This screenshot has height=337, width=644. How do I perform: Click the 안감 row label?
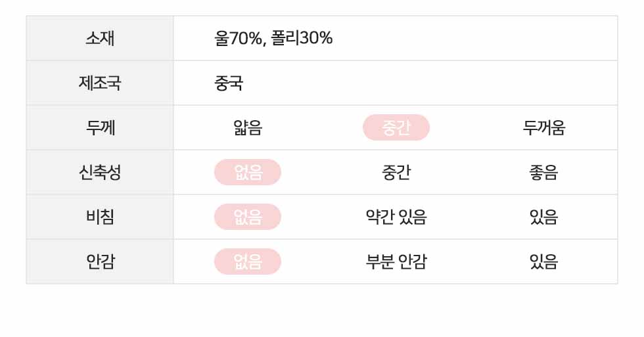100,261
